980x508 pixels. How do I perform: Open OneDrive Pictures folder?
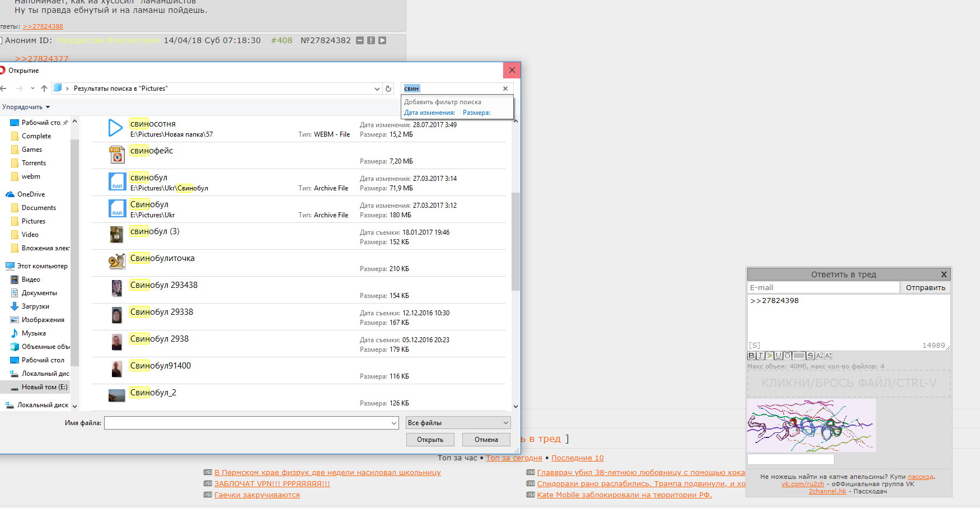coord(28,221)
